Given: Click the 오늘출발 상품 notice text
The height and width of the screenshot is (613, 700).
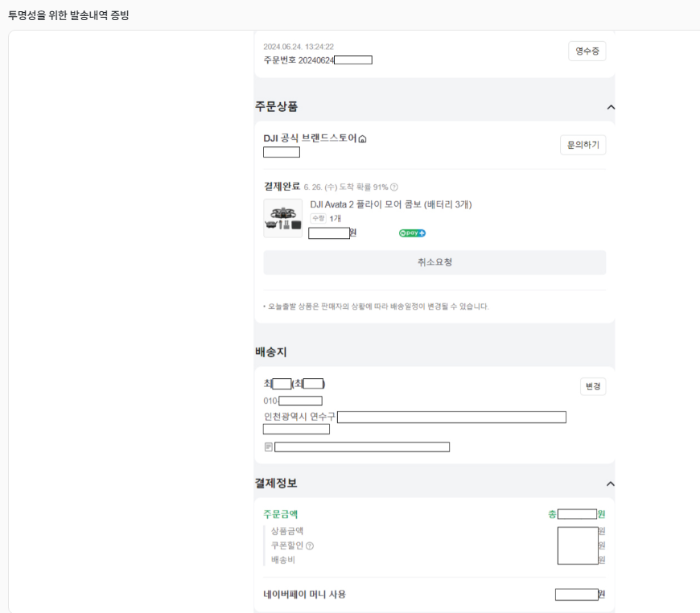Looking at the screenshot, I should [378, 306].
